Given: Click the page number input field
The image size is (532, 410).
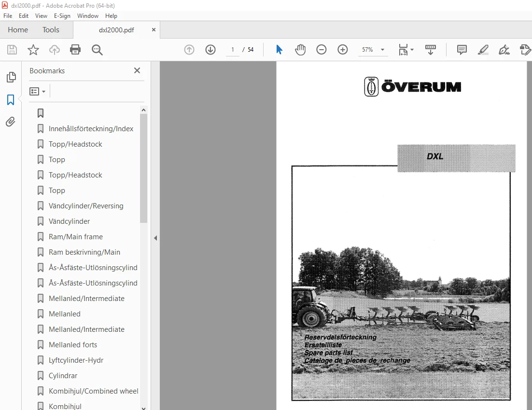Looking at the screenshot, I should pyautogui.click(x=232, y=50).
